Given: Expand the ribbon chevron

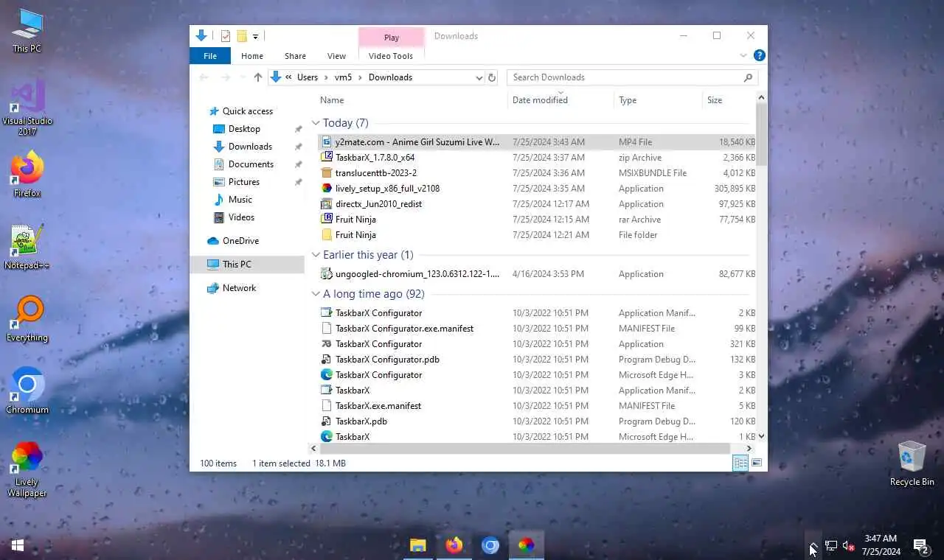Looking at the screenshot, I should (x=743, y=55).
